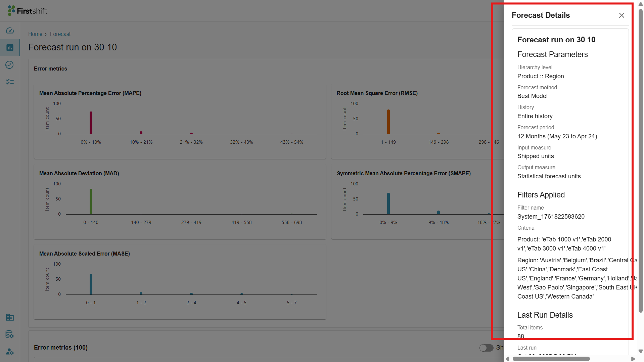The width and height of the screenshot is (644, 362).
Task: Click the SMAPE 9% - 18% bar
Action: click(x=439, y=212)
